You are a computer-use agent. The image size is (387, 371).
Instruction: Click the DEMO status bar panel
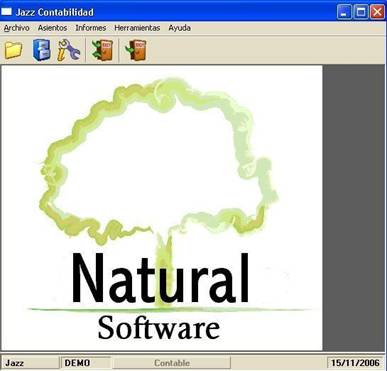(85, 363)
